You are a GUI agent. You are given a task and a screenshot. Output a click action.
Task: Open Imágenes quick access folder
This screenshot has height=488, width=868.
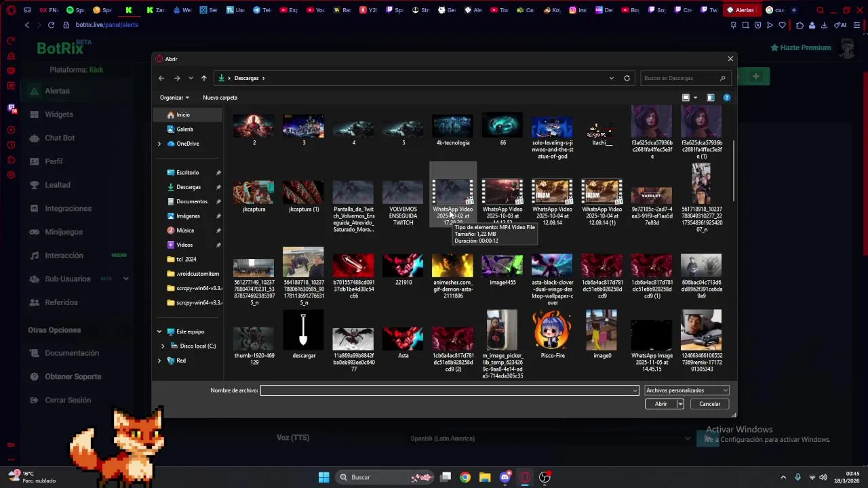coord(188,216)
